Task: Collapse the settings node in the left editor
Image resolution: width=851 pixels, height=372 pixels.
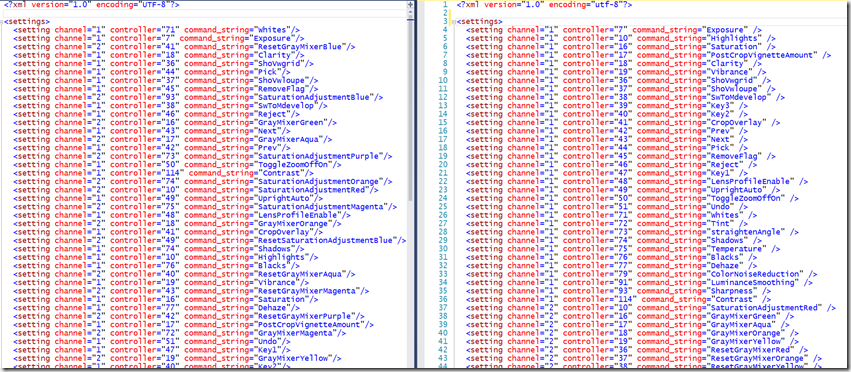Action: [x=2, y=22]
